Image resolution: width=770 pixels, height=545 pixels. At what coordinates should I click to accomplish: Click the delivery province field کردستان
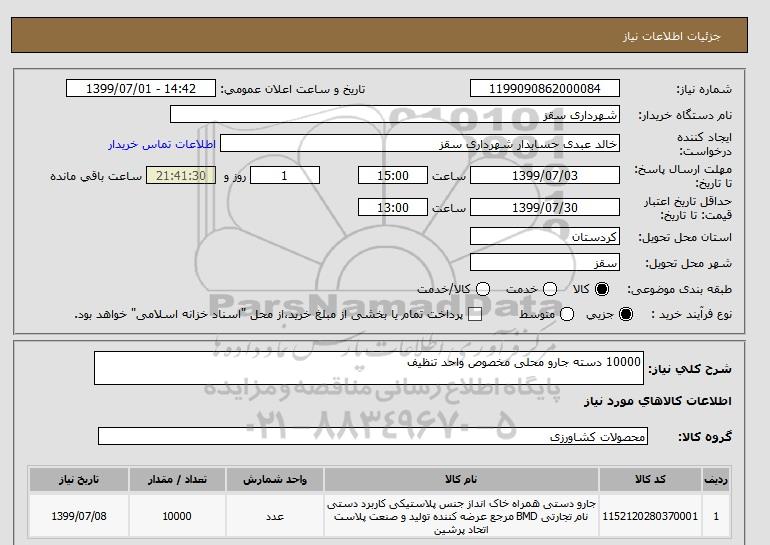point(545,236)
